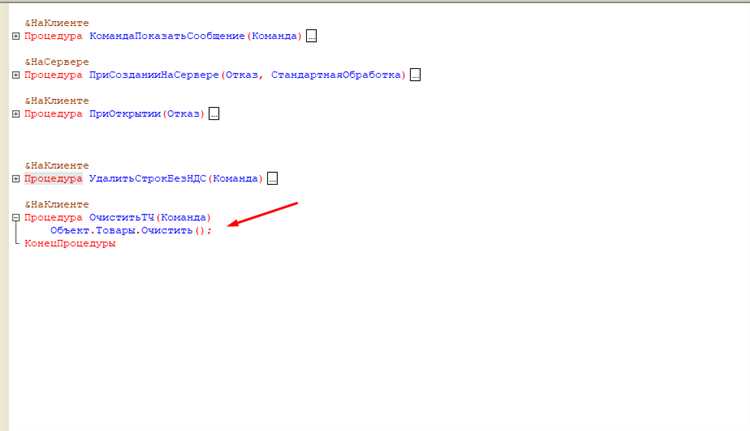The image size is (750, 431).
Task: Expand the УдалитьСтрокБезНДС procedure fold
Action: pos(16,179)
